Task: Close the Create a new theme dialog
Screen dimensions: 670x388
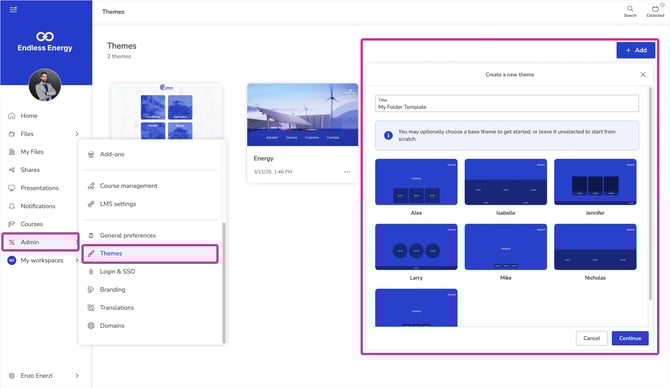Action: click(x=643, y=74)
